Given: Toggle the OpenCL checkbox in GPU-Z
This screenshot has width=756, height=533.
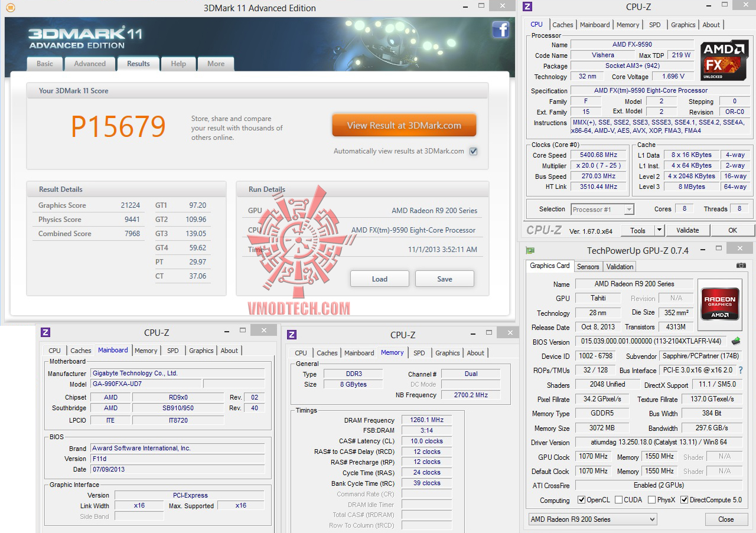Looking at the screenshot, I should tap(582, 500).
